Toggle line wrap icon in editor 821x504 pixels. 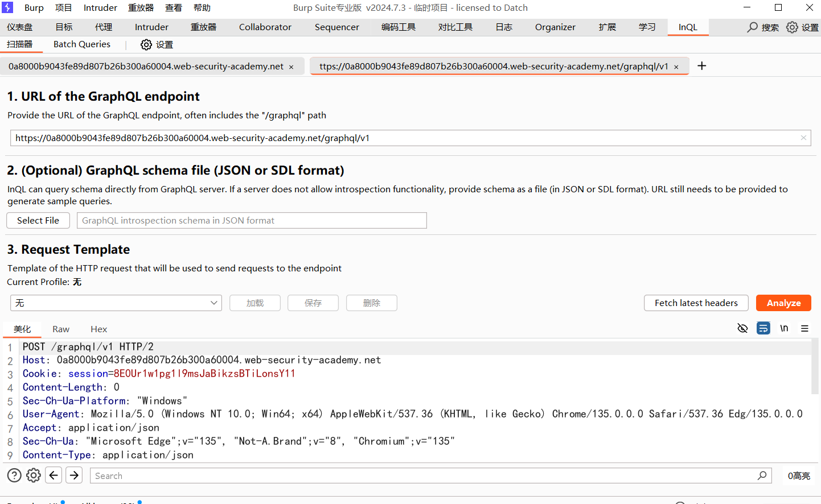(x=763, y=328)
